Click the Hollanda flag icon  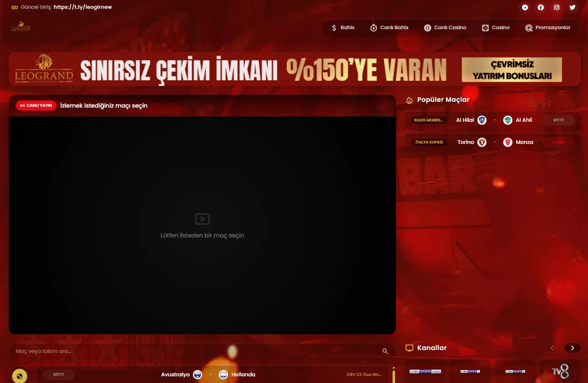(x=223, y=375)
